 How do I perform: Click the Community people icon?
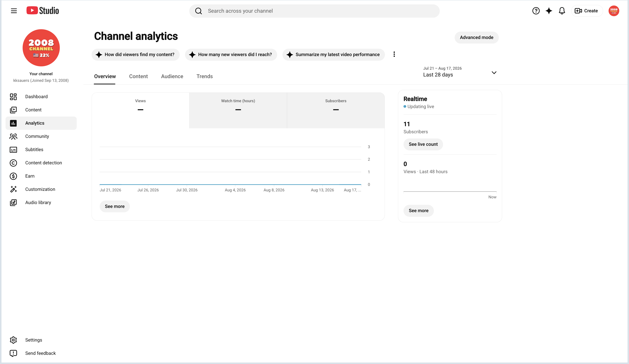[13, 136]
